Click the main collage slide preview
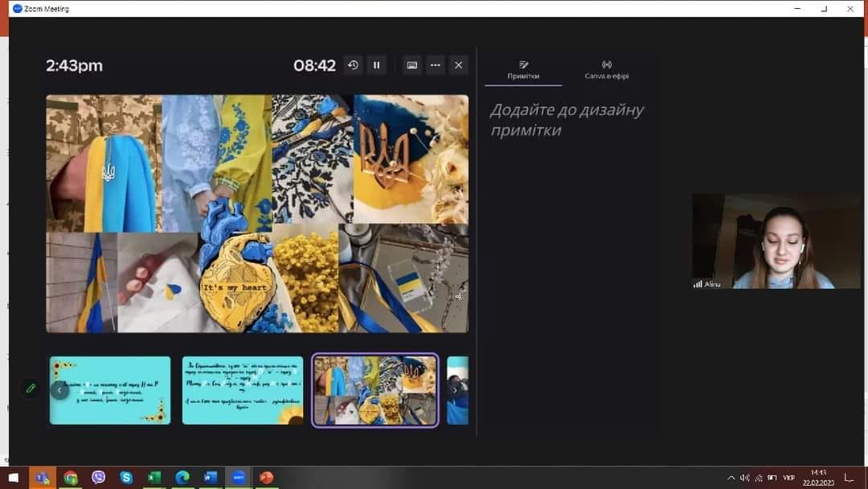Screen dimensions: 868x489 pos(256,213)
